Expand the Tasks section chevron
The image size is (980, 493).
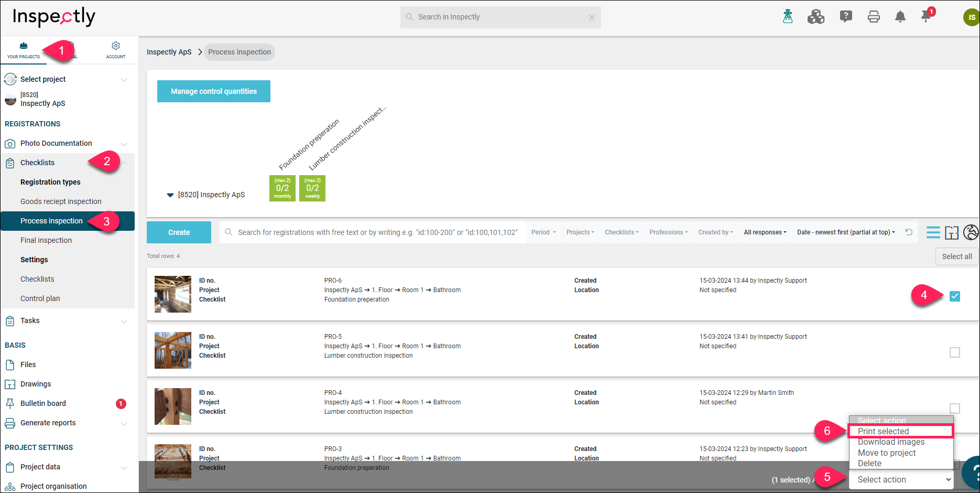124,321
